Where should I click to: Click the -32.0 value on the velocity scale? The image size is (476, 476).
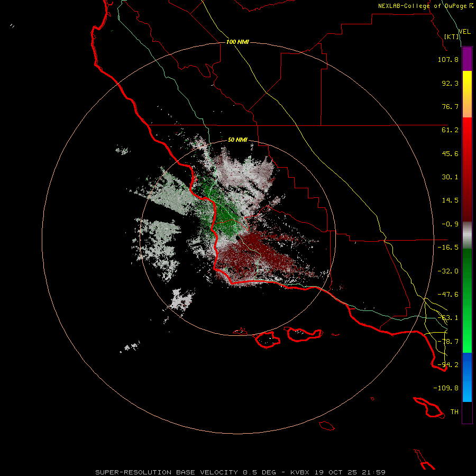click(448, 271)
